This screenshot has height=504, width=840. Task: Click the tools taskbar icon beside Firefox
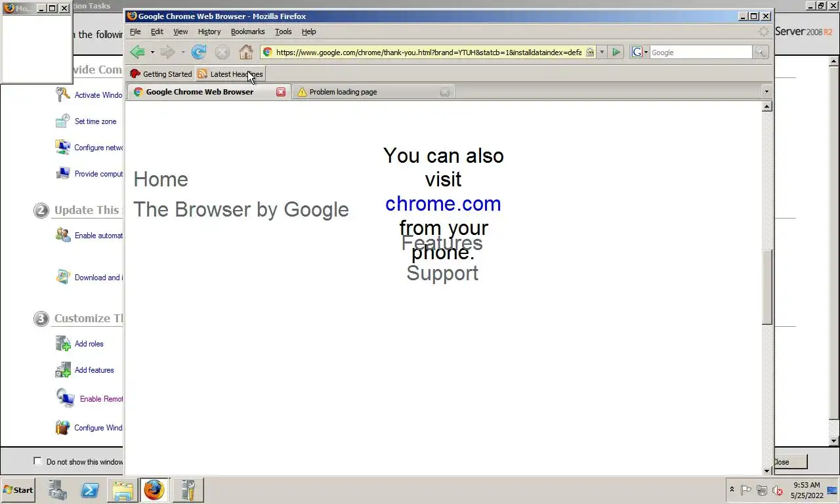[x=188, y=490]
